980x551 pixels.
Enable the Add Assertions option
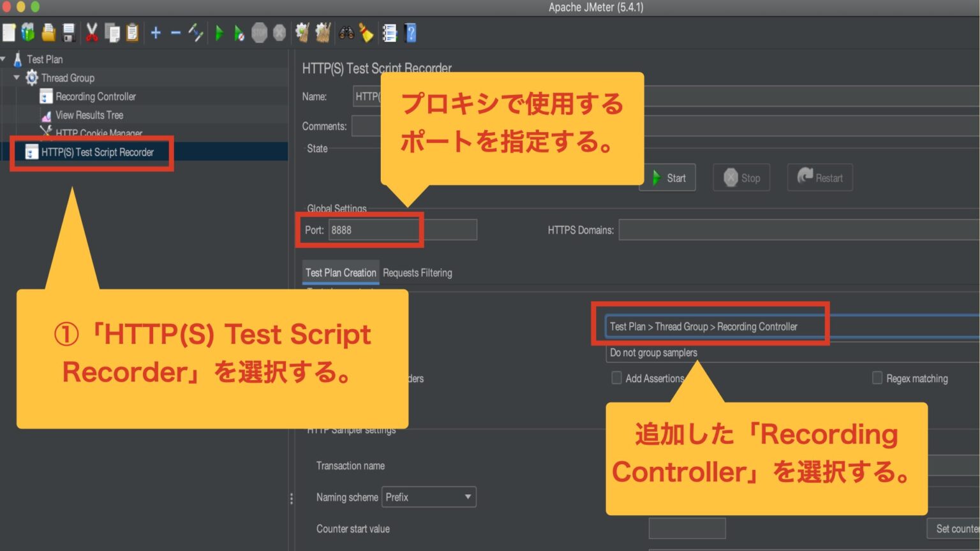(x=616, y=378)
